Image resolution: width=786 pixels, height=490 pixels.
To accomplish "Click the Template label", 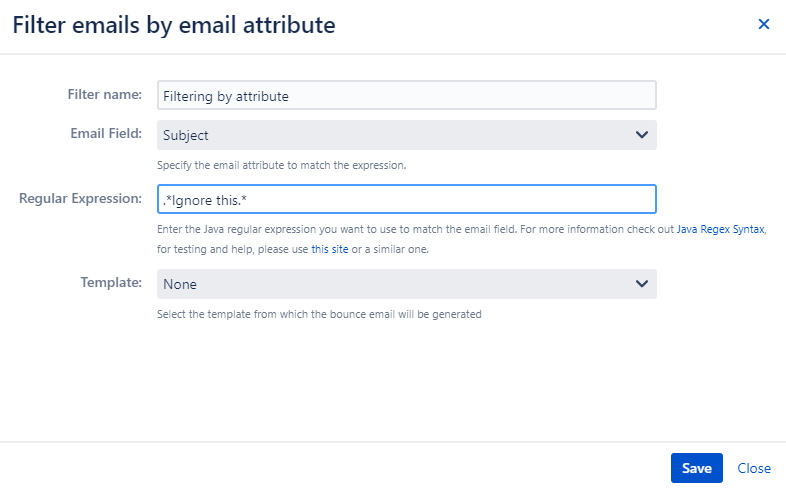I will coord(111,283).
